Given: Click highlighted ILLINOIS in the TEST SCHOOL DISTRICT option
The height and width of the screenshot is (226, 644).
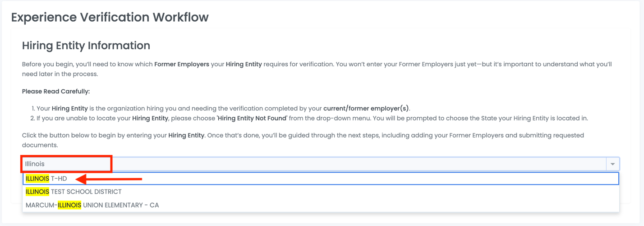Looking at the screenshot, I should pos(37,192).
